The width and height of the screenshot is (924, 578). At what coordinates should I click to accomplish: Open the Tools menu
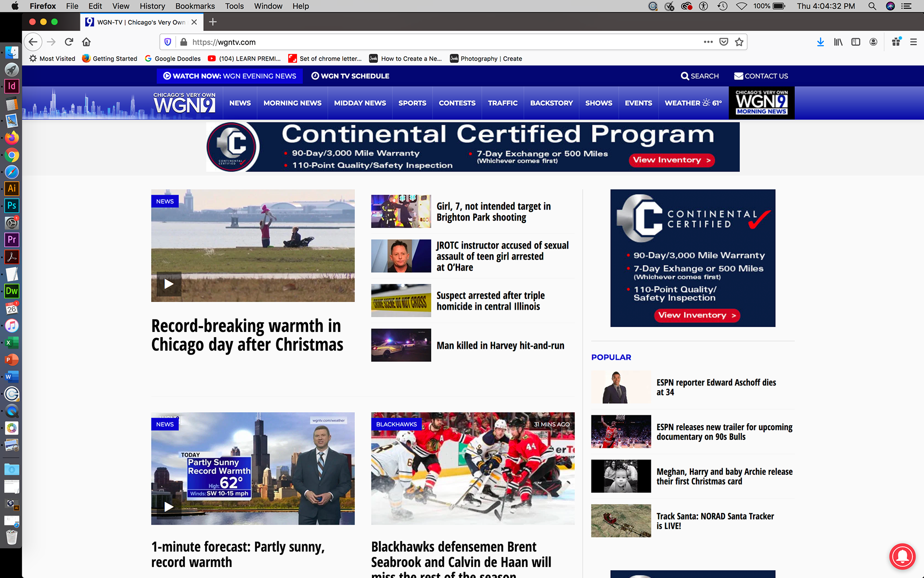234,6
